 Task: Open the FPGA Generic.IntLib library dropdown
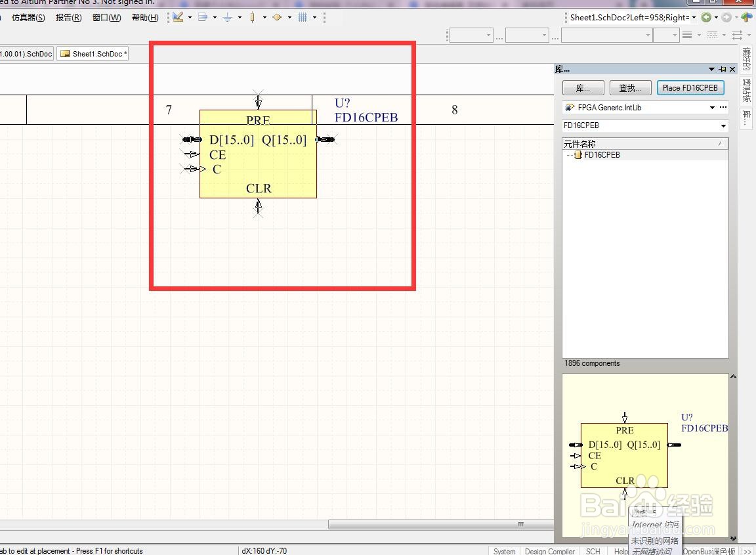point(712,108)
